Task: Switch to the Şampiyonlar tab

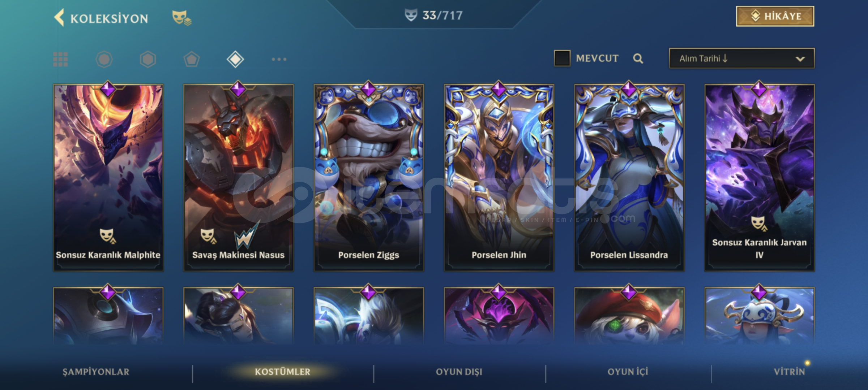Action: [96, 372]
